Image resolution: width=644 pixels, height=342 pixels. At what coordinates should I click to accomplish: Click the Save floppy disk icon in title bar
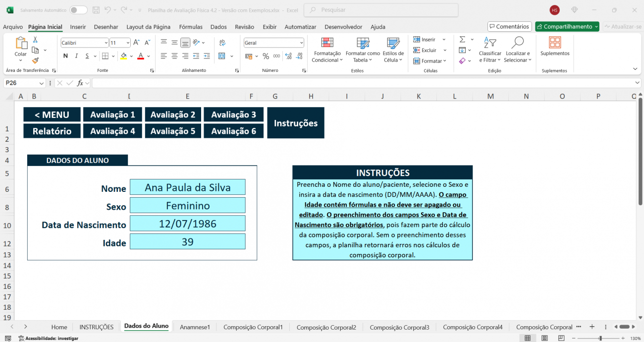[96, 10]
